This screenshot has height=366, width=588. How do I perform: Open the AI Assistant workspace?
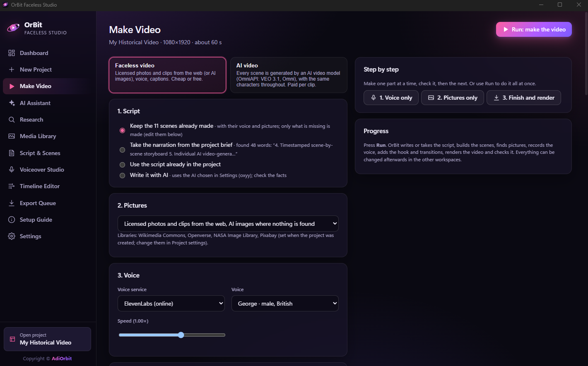(x=48, y=103)
